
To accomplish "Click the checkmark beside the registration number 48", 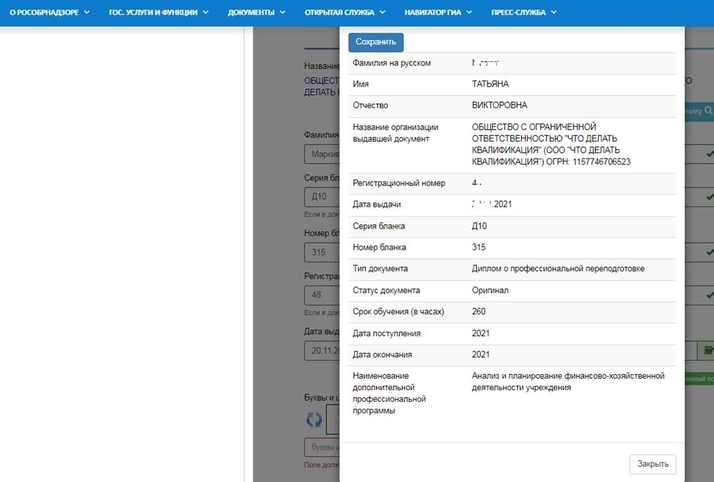I will (708, 295).
